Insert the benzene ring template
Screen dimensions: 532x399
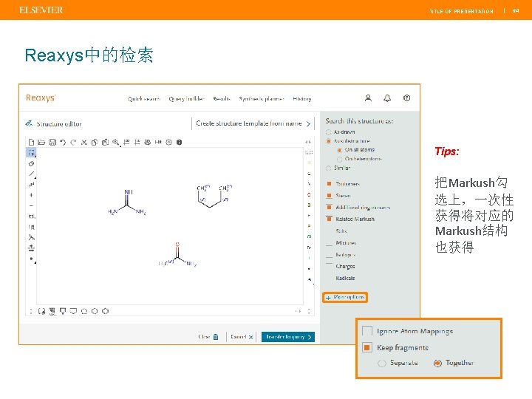point(105,311)
